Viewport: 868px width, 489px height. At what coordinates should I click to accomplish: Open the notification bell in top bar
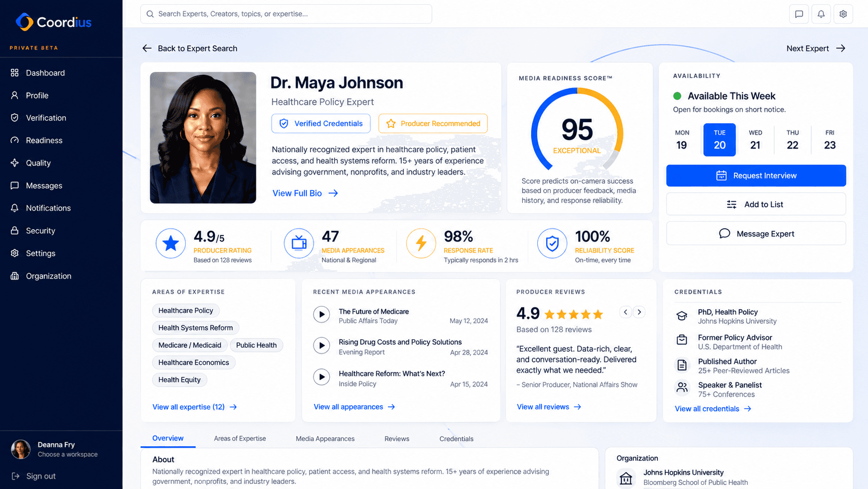821,14
